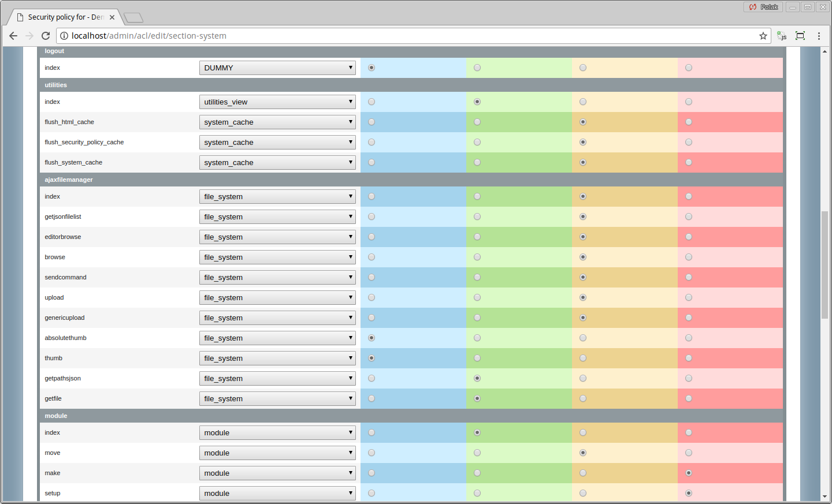Open file_system dropdown for getjsonfilelist
Screen dimensions: 832x504
(x=277, y=216)
